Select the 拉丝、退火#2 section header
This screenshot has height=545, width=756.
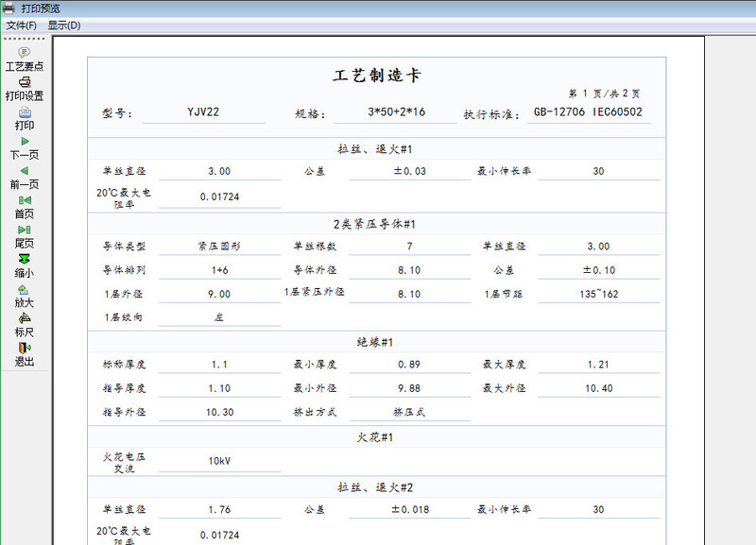[375, 487]
